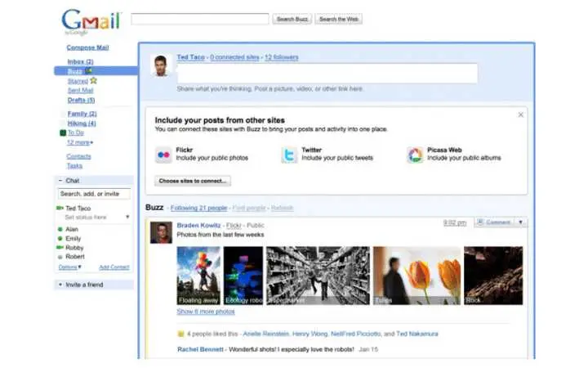Open the To Do label
This screenshot has height=368, width=588.
point(76,132)
